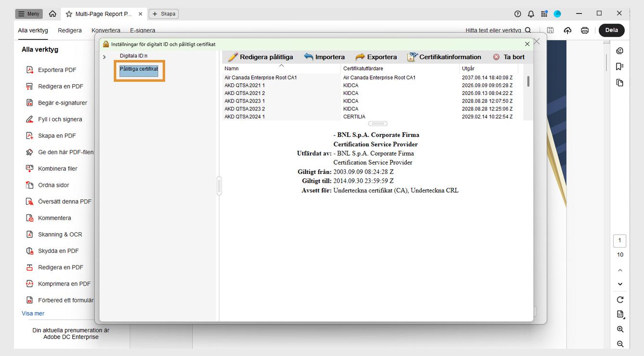Open the notifications bell icon
This screenshot has width=644, height=356.
(531, 14)
